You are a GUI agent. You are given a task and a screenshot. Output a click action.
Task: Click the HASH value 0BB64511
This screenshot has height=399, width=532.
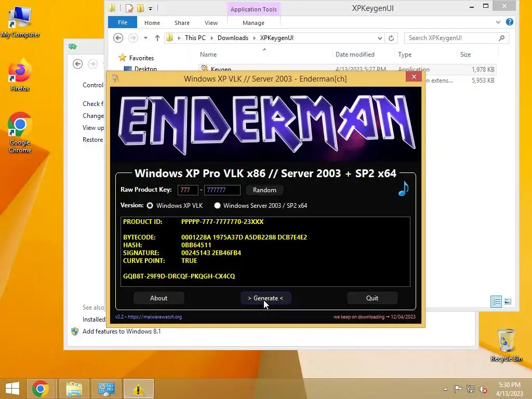(196, 245)
